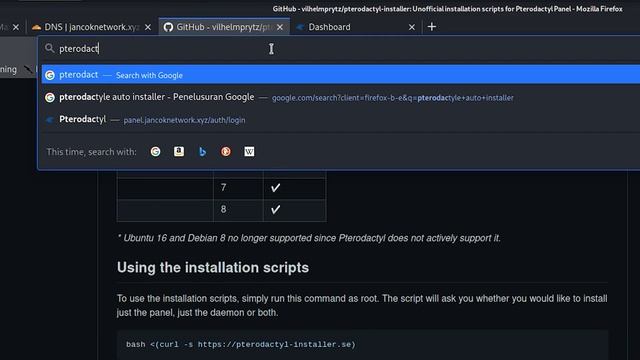The width and height of the screenshot is (640, 360).
Task: Click the 'Using the installation scripts' heading
Action: [213, 268]
